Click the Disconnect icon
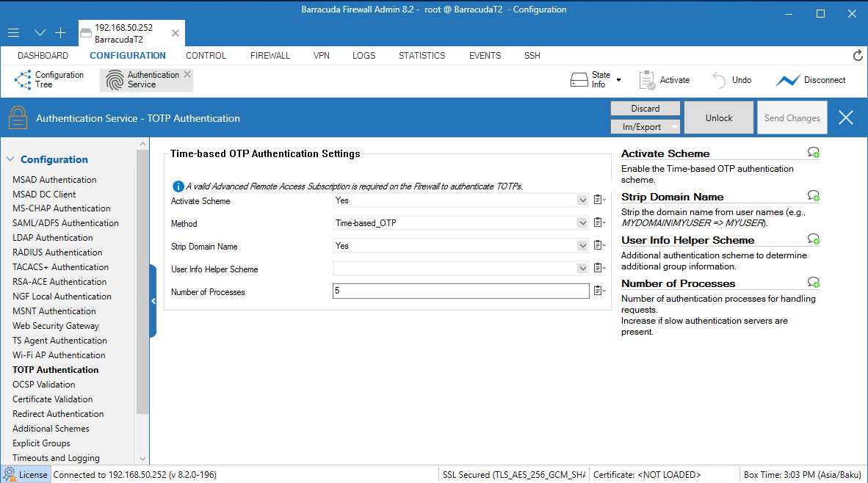This screenshot has height=483, width=868. (x=787, y=81)
